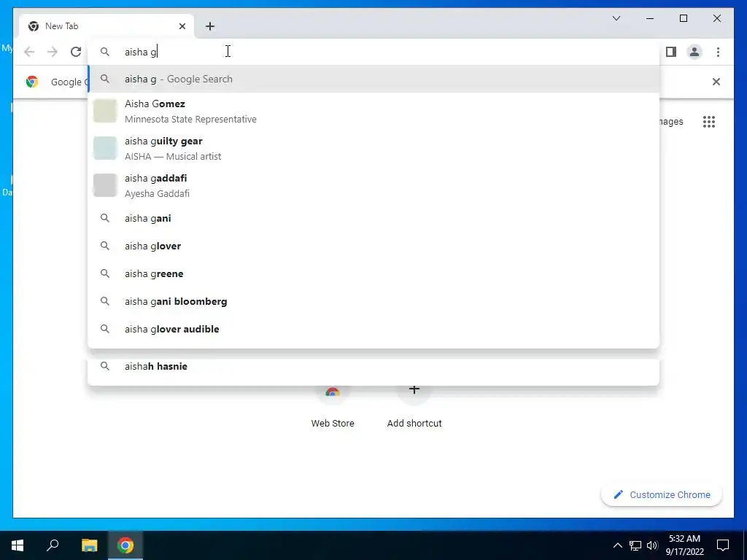Click the search icon beside 'aisha gani'

(x=105, y=218)
